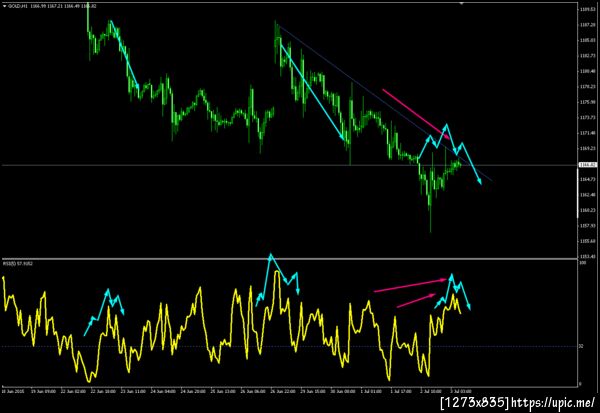The height and width of the screenshot is (413, 600).
Task: Click price scale value 1182.73
Action: (x=588, y=56)
